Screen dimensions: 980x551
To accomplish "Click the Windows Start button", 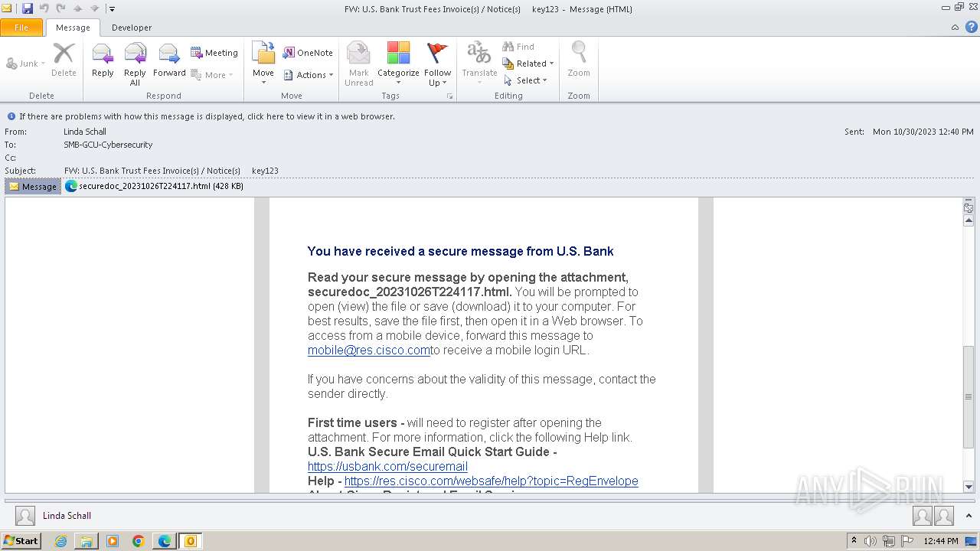I will tap(21, 541).
